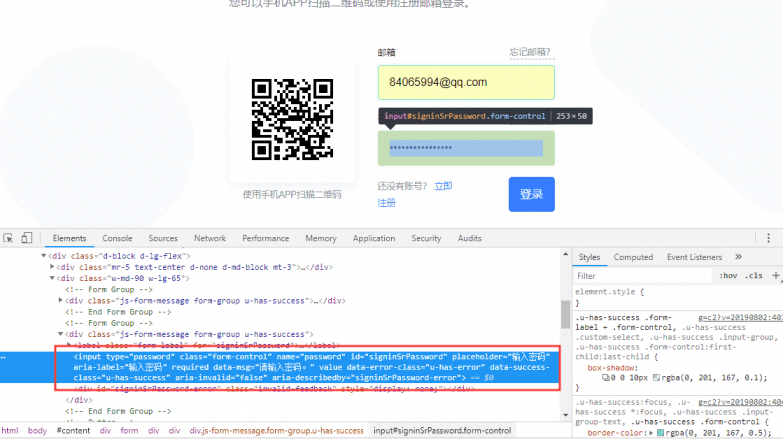Open the Security tab
The height and width of the screenshot is (439, 783).
tap(426, 238)
